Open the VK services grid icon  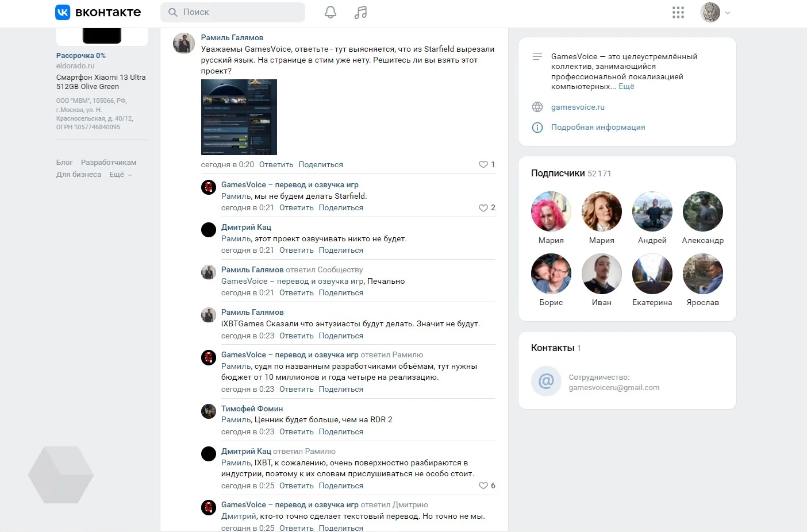(x=678, y=12)
